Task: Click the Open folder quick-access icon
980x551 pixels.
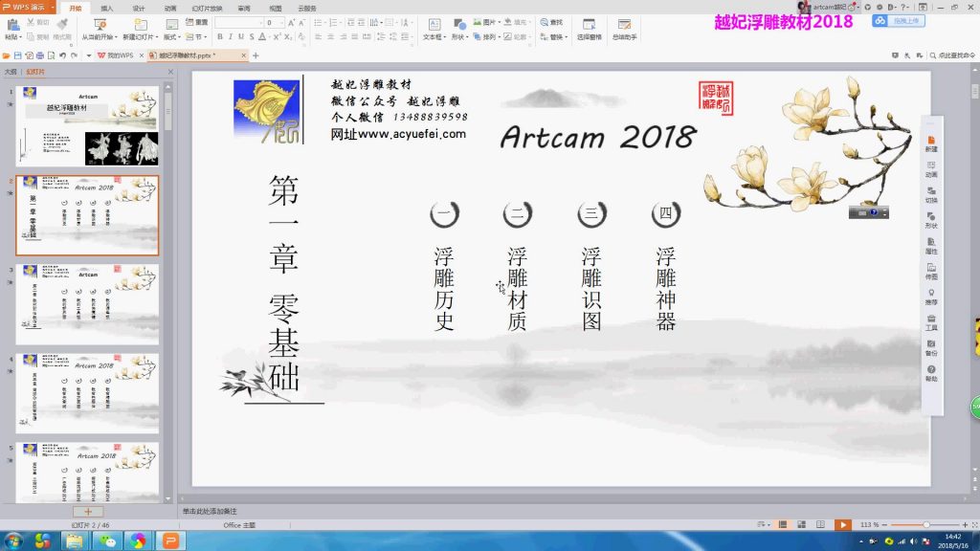Action: pos(7,55)
